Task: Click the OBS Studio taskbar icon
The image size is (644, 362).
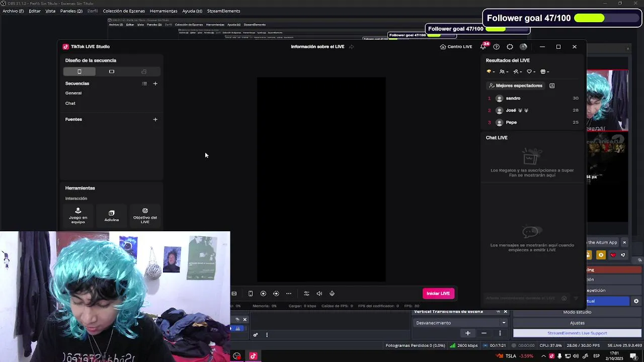Action: tap(237, 356)
